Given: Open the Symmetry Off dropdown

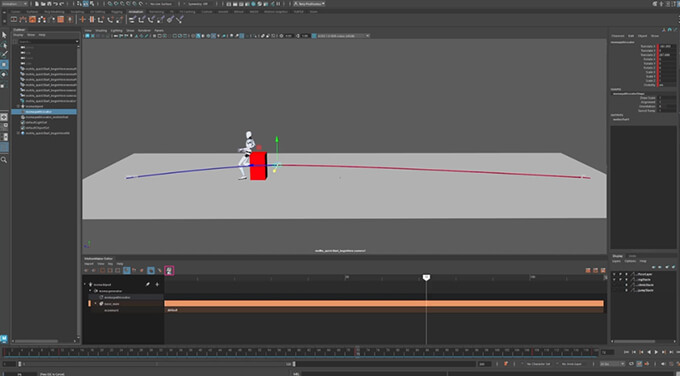Looking at the screenshot, I should tap(198, 4).
